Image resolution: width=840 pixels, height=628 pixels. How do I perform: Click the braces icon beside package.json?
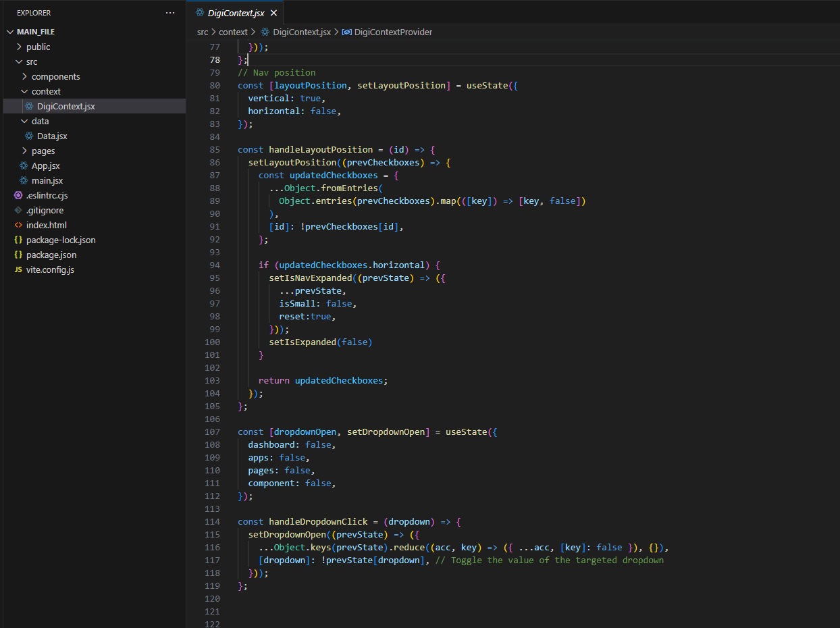pos(18,255)
